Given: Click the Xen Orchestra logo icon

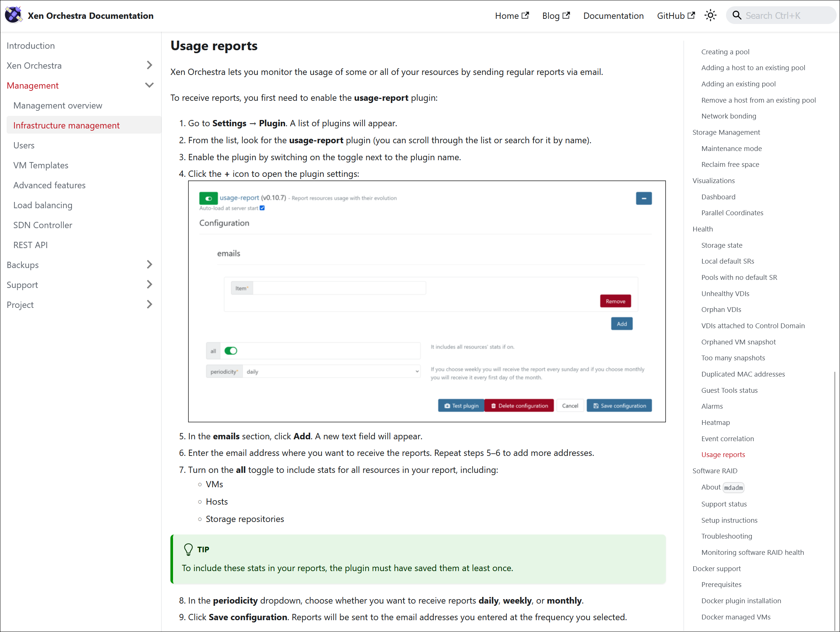Looking at the screenshot, I should [x=13, y=15].
